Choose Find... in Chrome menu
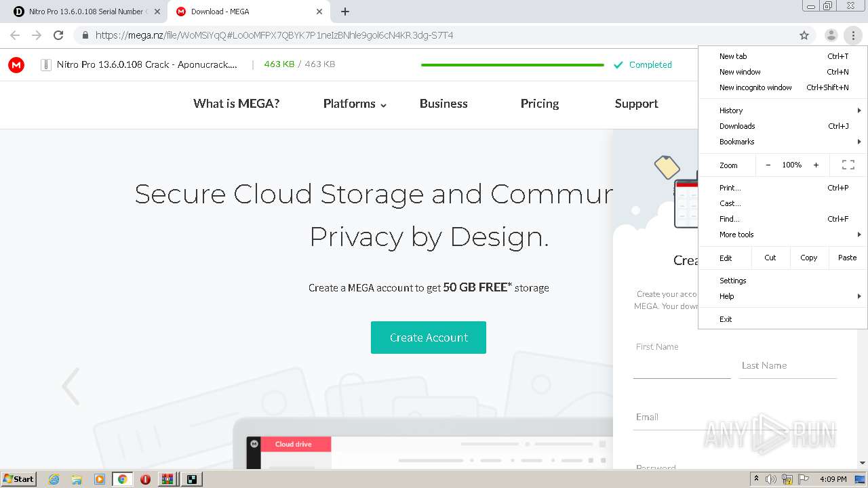This screenshot has width=868, height=488. coord(783,219)
